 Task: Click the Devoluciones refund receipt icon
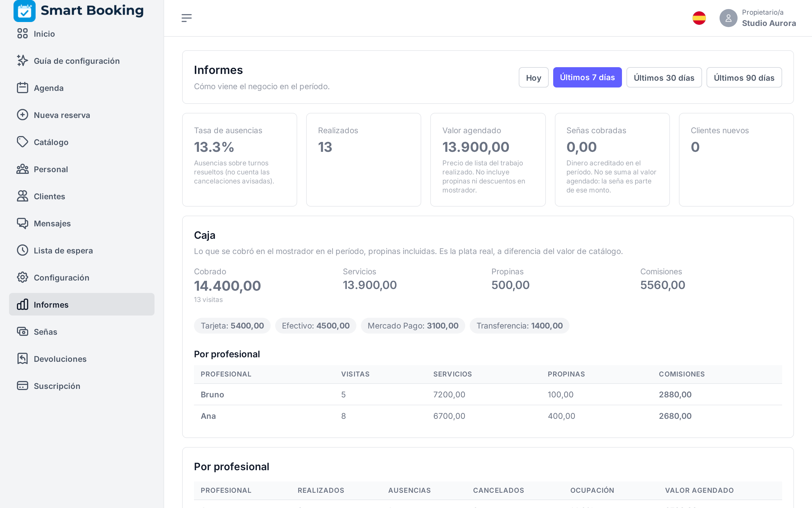point(23,359)
